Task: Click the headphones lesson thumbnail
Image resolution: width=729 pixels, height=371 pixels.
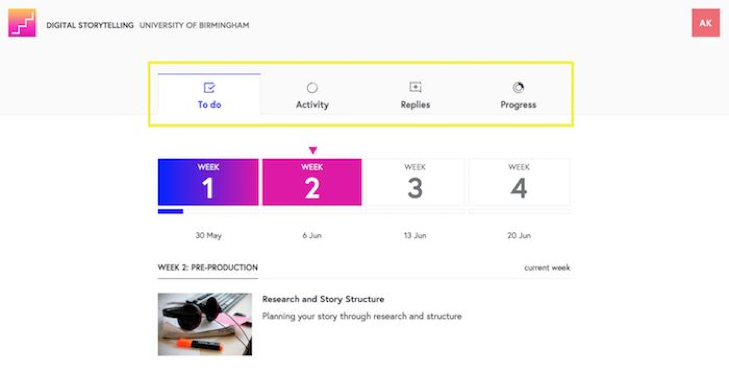Action: click(205, 324)
